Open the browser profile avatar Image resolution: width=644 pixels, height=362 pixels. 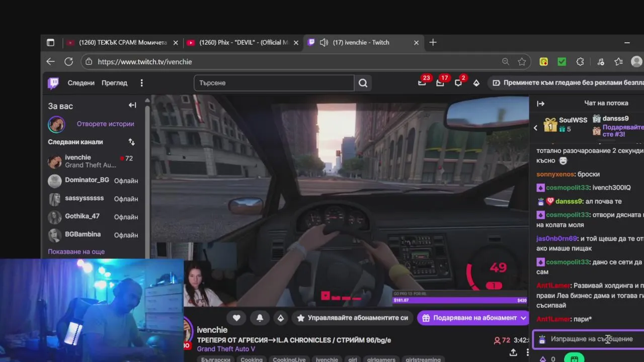coord(636,62)
